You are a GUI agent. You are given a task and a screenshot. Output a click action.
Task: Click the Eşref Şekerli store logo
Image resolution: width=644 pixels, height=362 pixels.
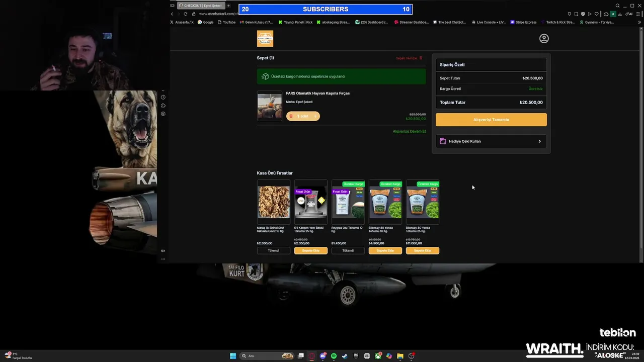coord(265,39)
